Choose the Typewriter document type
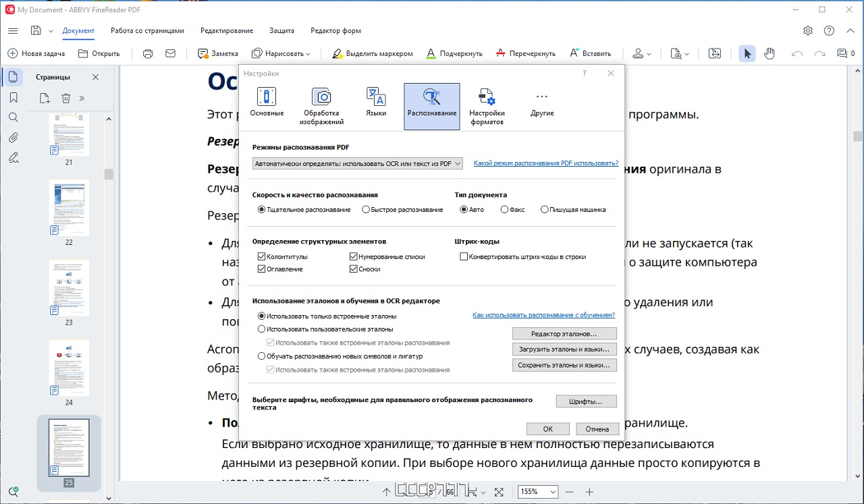The height and width of the screenshot is (504, 864). click(x=545, y=210)
